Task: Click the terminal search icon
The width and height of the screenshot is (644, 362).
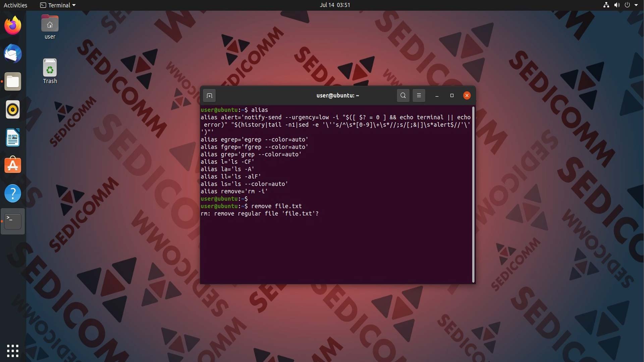Action: [403, 96]
